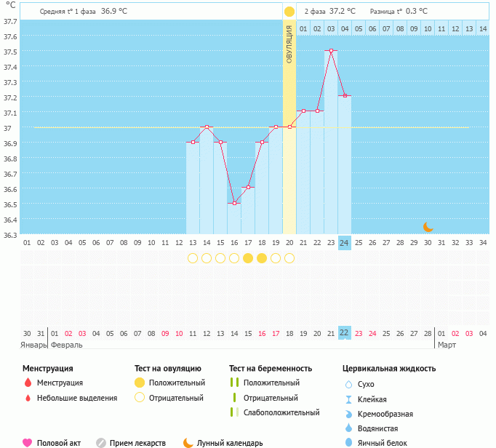This screenshot has width=496, height=448.
Task: Click the double-bar Положительный pregnancy test icon
Action: pyautogui.click(x=234, y=383)
